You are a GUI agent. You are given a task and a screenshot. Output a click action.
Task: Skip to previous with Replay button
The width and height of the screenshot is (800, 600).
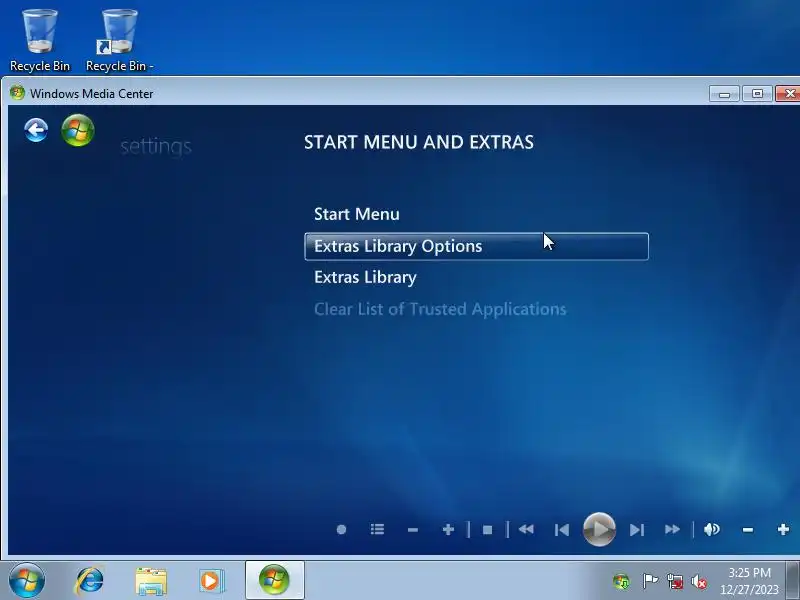562,530
